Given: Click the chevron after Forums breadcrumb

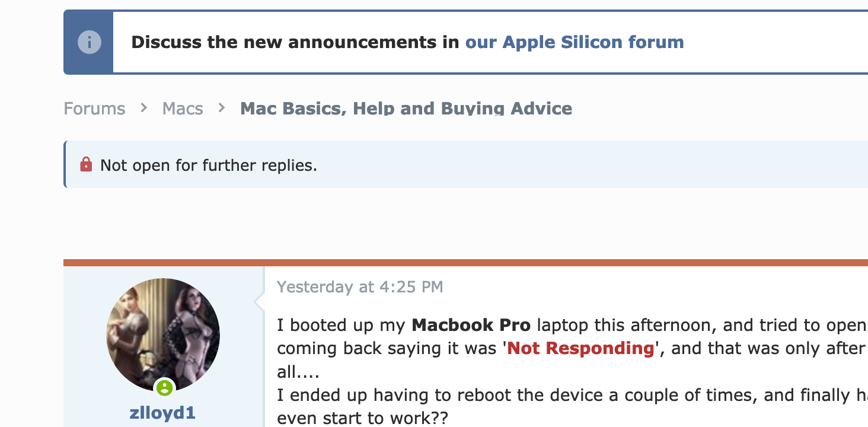Looking at the screenshot, I should pos(143,108).
